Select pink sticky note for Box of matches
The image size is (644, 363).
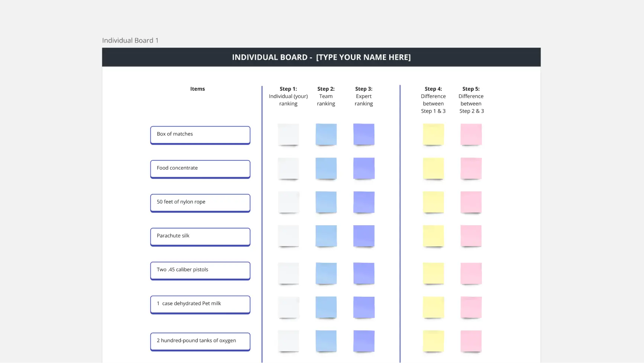click(471, 134)
